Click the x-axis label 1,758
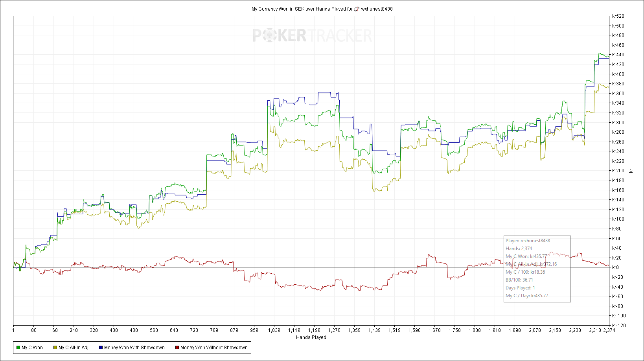This screenshot has height=361, width=644. [454, 330]
